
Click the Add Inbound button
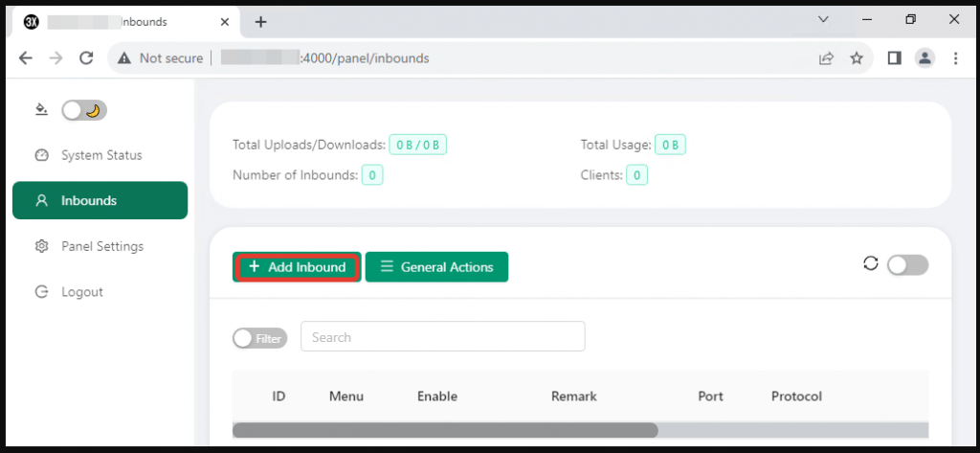[297, 267]
